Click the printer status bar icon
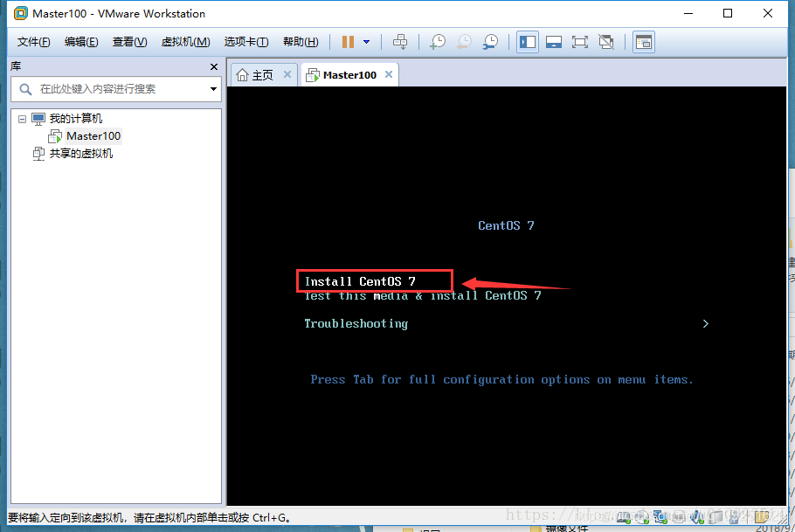This screenshot has width=795, height=532. [x=679, y=517]
